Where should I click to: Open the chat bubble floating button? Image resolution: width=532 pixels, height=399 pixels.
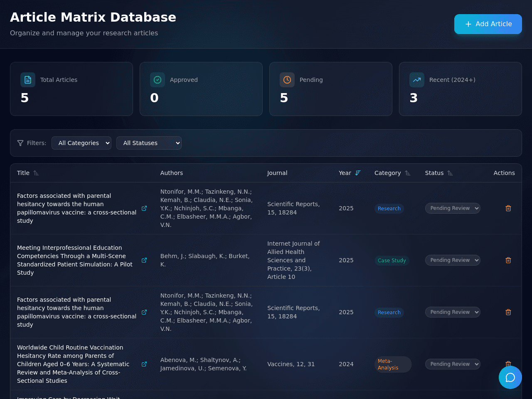[510, 377]
